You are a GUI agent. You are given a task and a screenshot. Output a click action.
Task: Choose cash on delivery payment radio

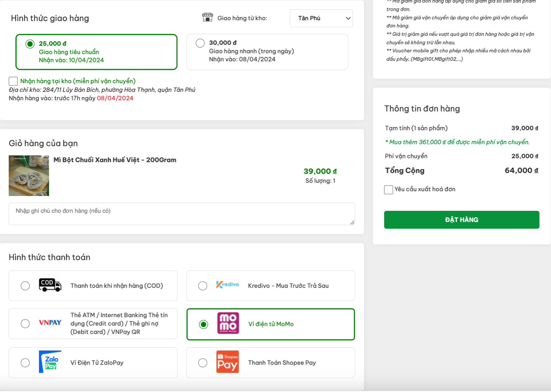coord(25,286)
